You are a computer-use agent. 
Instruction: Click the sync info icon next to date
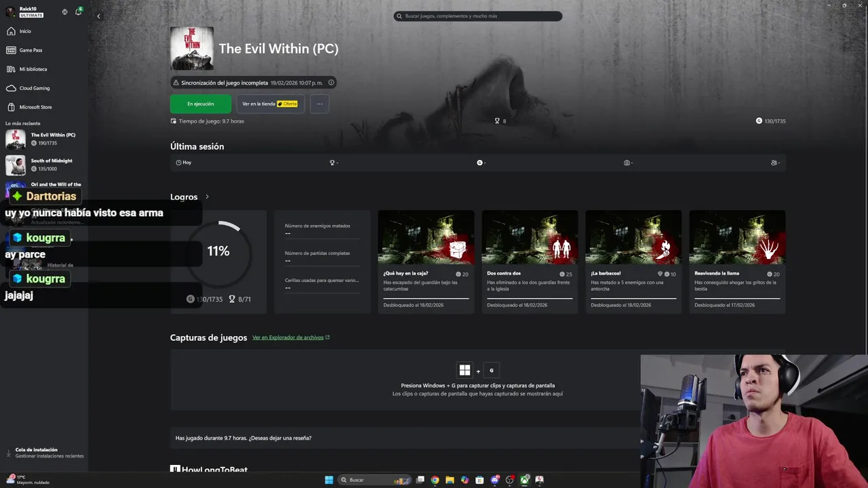coord(331,83)
